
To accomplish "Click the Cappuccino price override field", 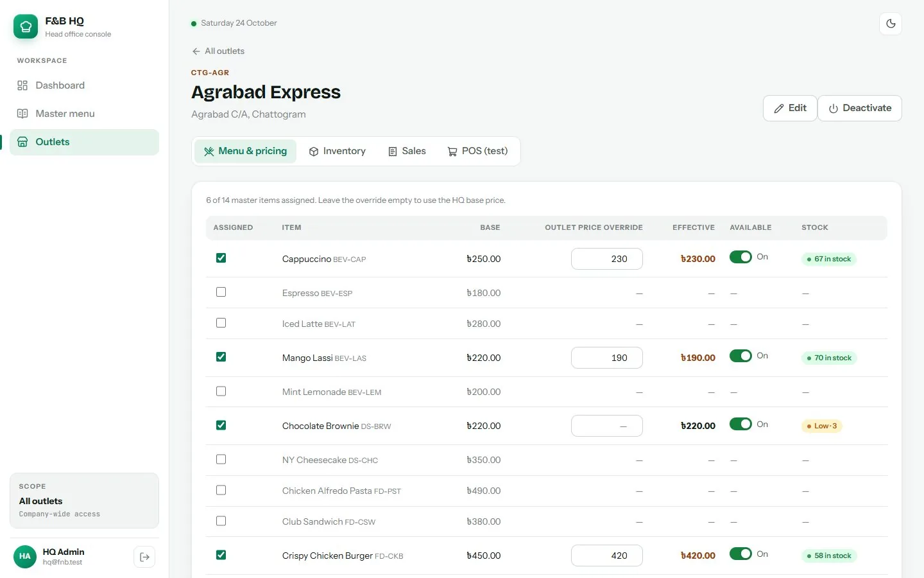I will 606,259.
